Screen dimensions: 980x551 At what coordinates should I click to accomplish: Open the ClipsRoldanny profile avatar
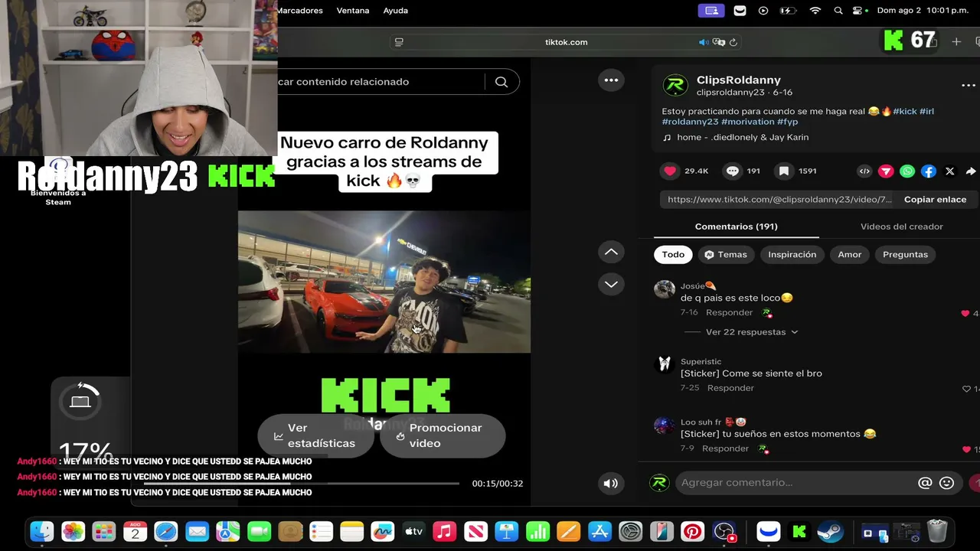coord(675,86)
